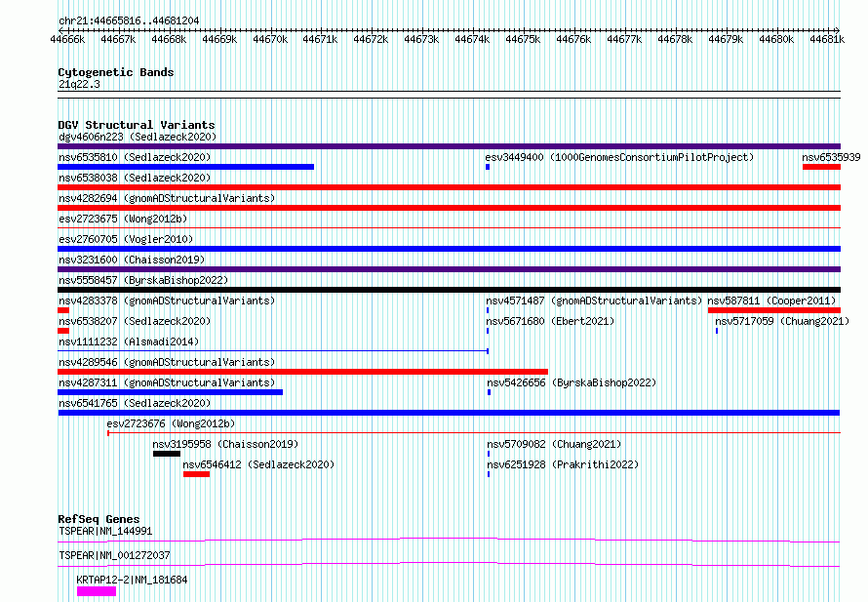This screenshot has width=868, height=602.
Task: Open the nsv4283378 gnomAD variant label
Action: tap(167, 301)
